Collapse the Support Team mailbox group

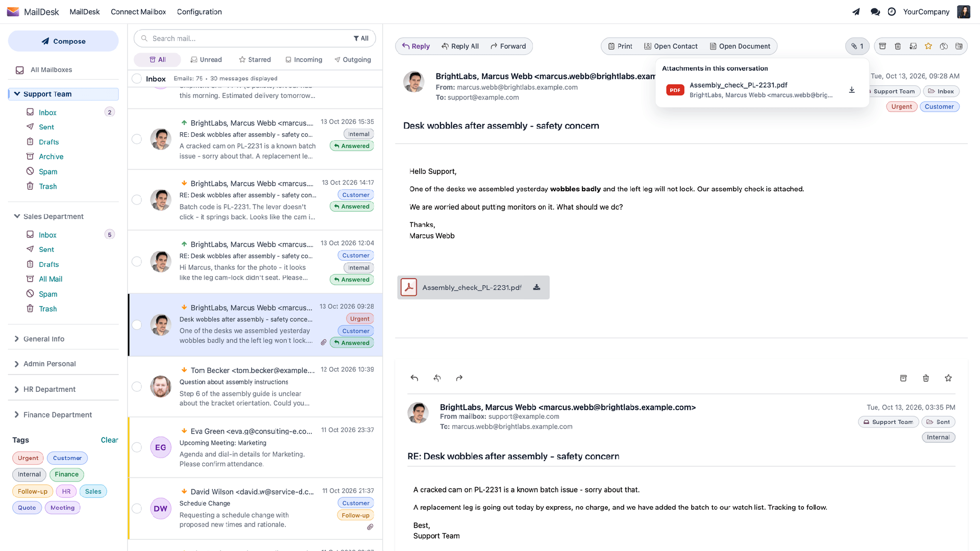point(17,94)
